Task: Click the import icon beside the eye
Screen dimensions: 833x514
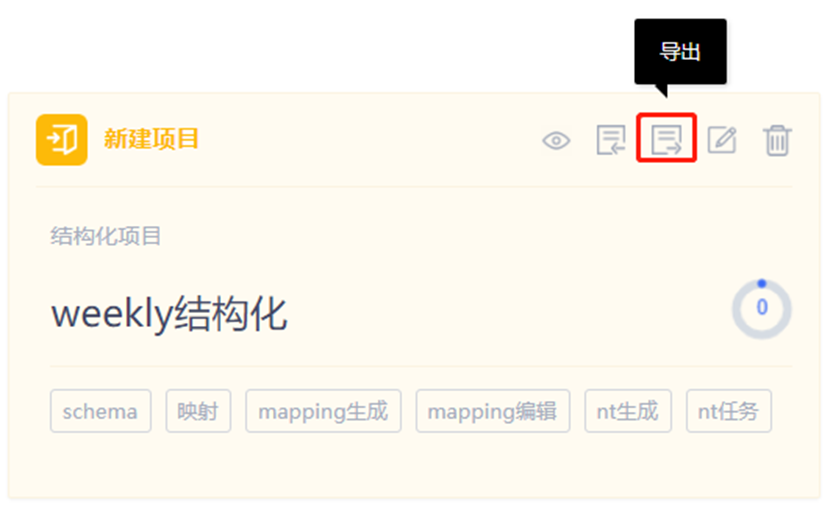Action: (611, 140)
